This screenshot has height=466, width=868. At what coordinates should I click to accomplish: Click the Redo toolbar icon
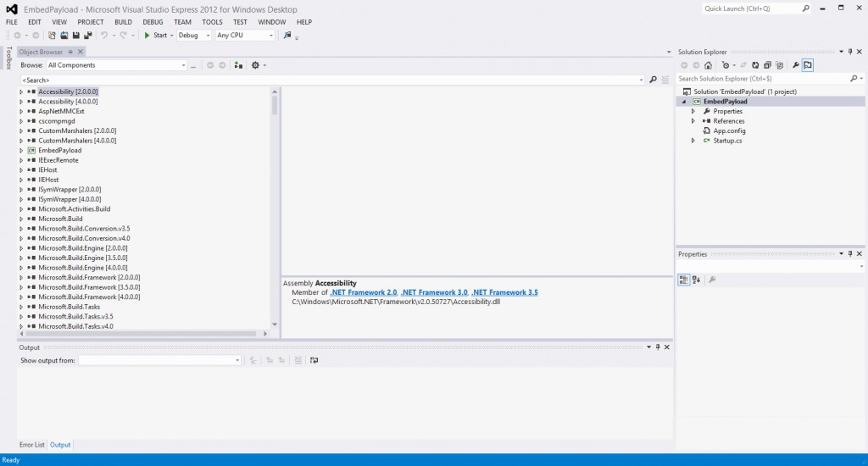[x=124, y=35]
